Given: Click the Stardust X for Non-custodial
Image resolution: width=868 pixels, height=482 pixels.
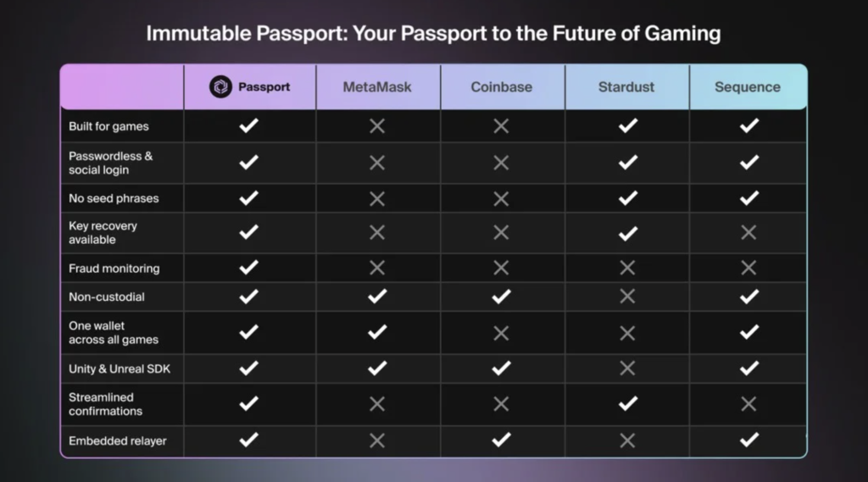Looking at the screenshot, I should coord(627,296).
